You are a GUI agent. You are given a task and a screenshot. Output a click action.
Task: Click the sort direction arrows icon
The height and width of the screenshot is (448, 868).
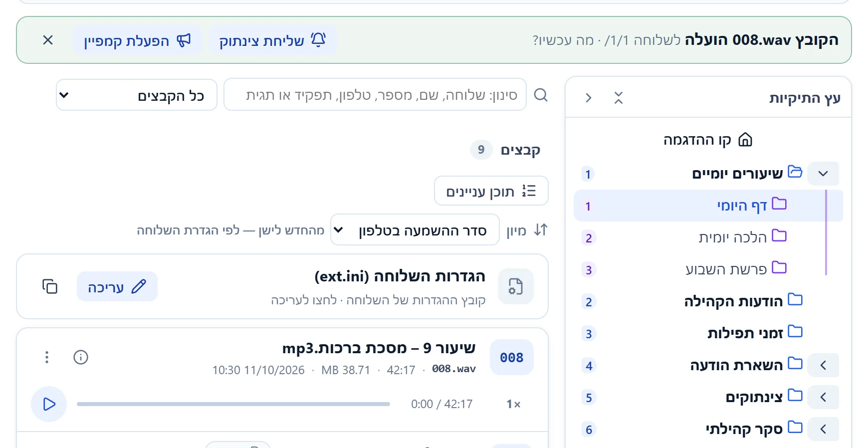tap(541, 230)
